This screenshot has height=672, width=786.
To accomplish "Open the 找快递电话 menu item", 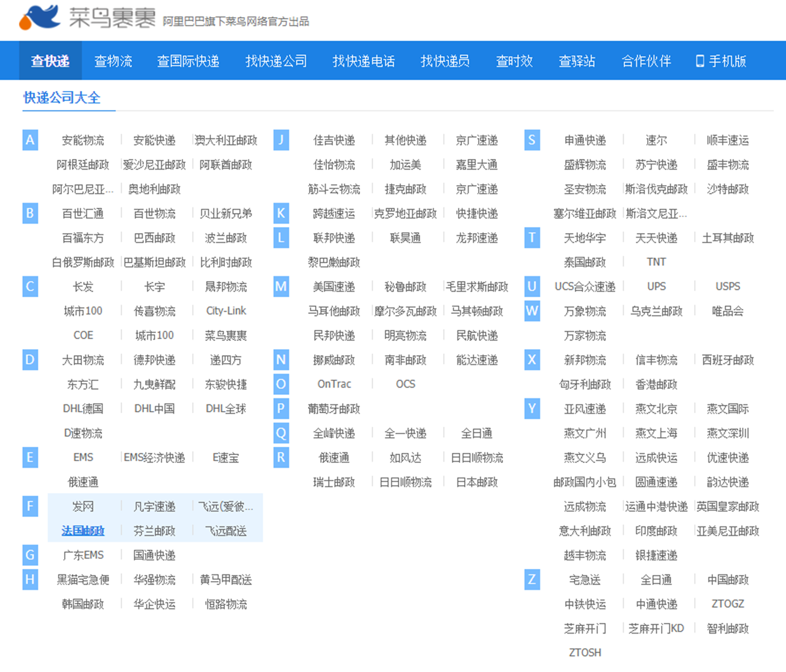I will click(x=363, y=61).
